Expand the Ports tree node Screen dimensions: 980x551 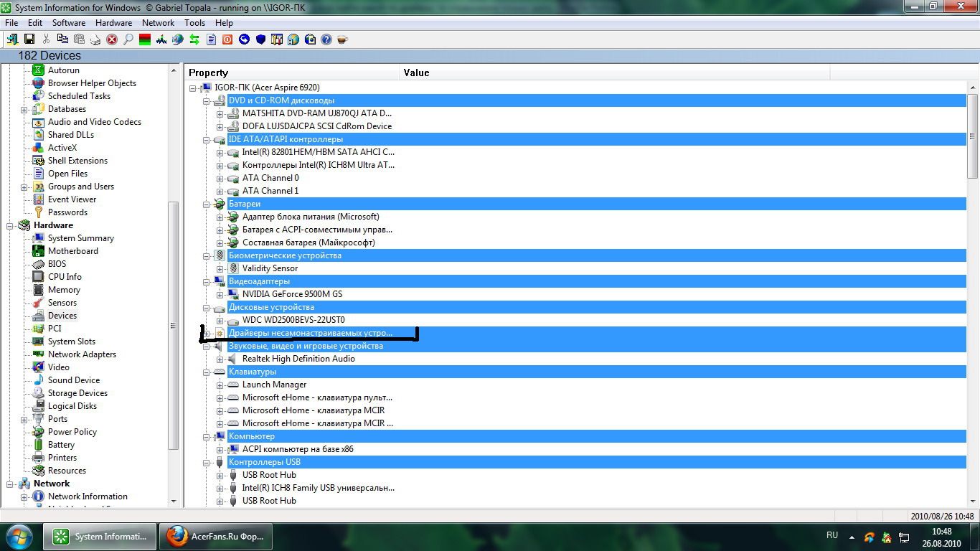click(x=24, y=420)
